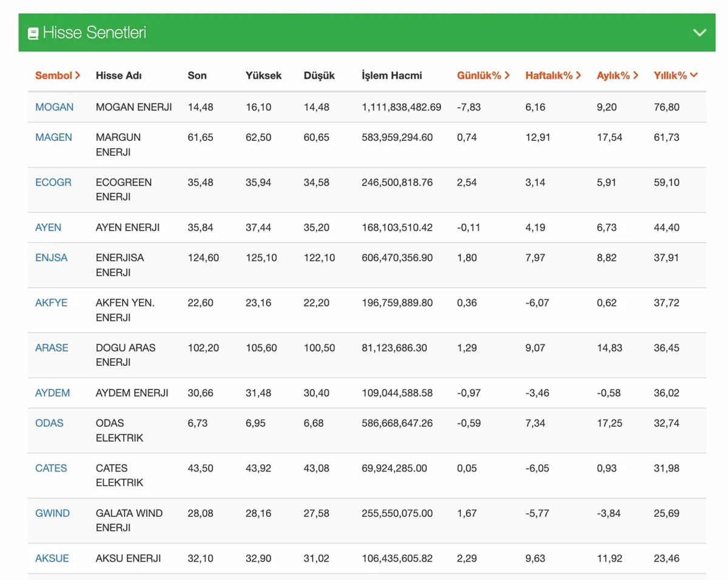Sort table by Sembol column
The width and height of the screenshot is (728, 580).
pos(58,76)
